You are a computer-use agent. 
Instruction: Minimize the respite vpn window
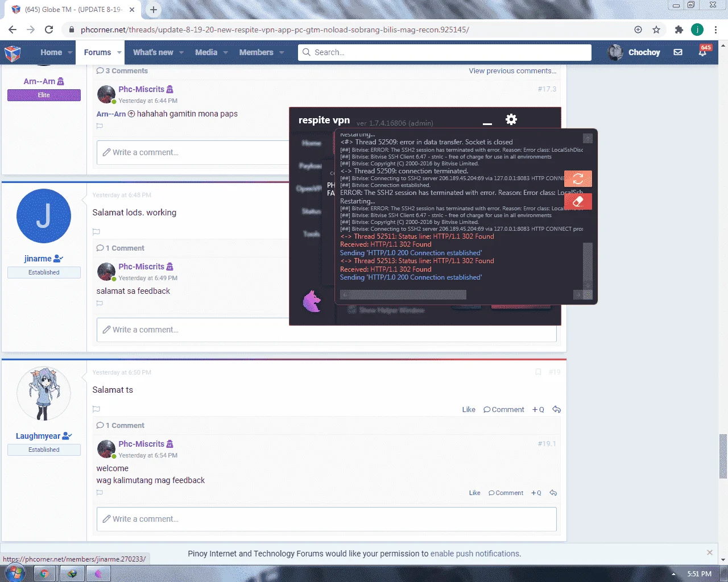pos(487,123)
